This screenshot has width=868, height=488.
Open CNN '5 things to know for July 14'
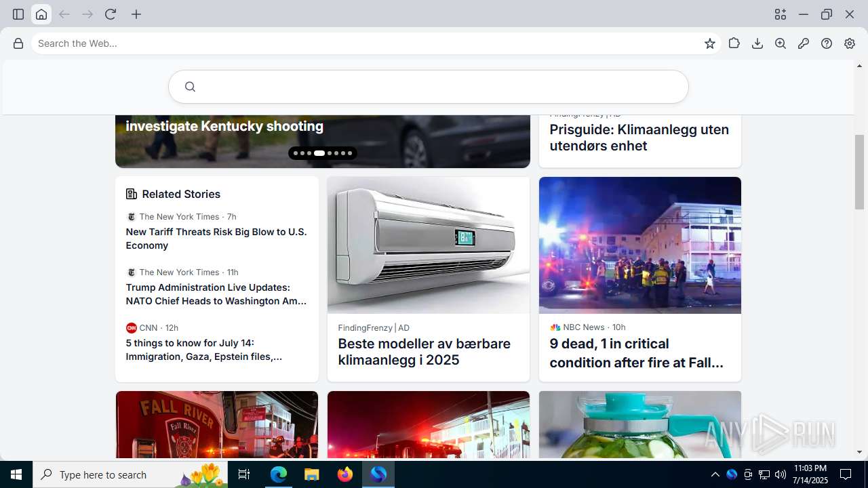coord(204,350)
